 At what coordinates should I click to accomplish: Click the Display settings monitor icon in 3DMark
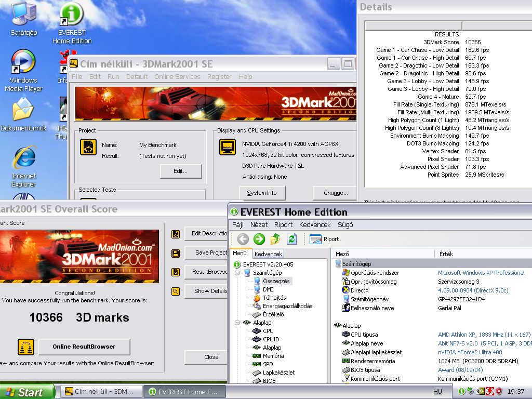point(228,147)
